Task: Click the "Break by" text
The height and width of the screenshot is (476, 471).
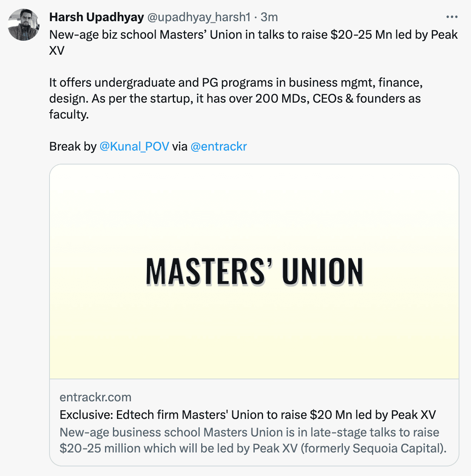Action: (73, 147)
